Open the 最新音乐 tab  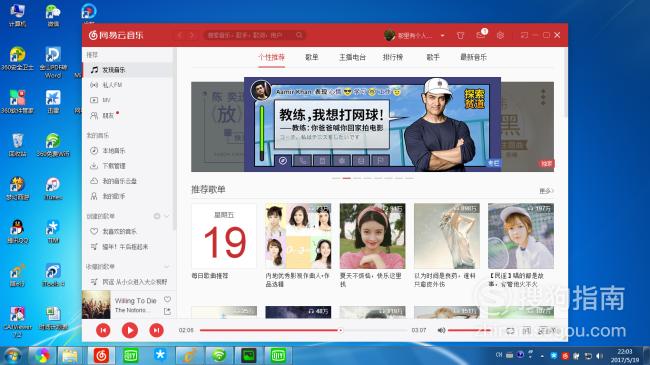473,57
